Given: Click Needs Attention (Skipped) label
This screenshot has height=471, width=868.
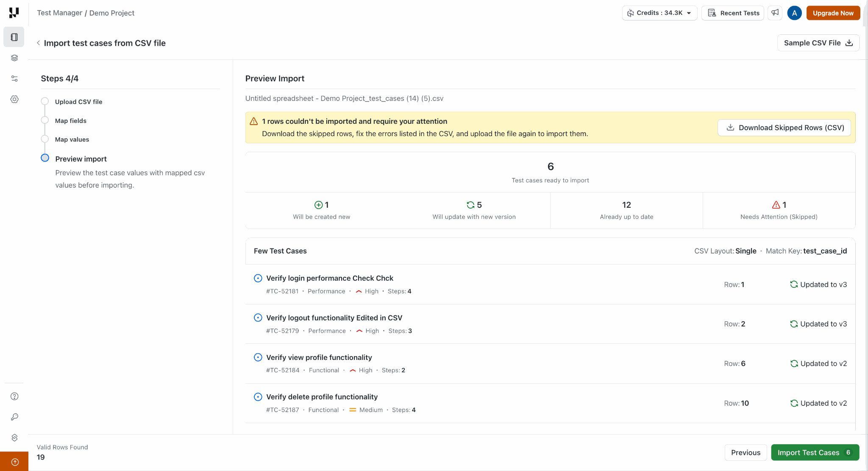Looking at the screenshot, I should [779, 217].
